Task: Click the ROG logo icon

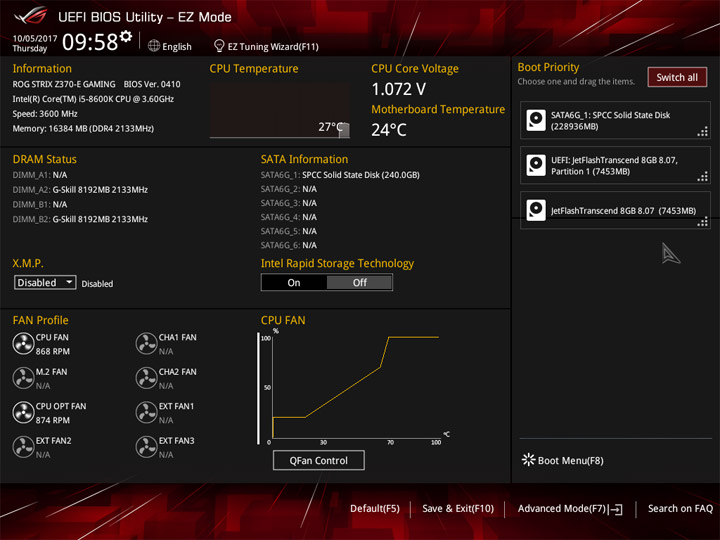Action: point(31,16)
